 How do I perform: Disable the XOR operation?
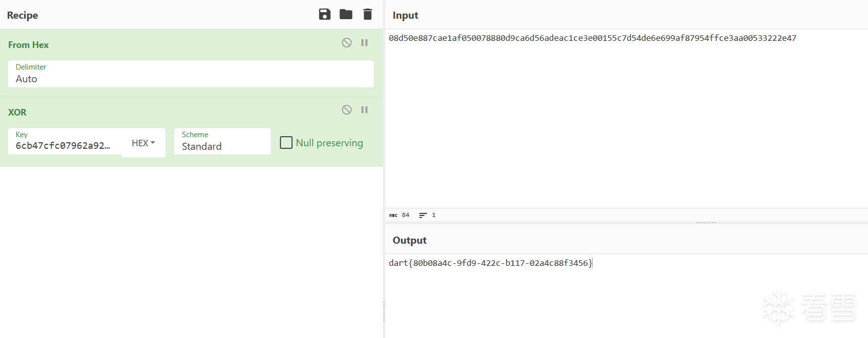pos(346,110)
